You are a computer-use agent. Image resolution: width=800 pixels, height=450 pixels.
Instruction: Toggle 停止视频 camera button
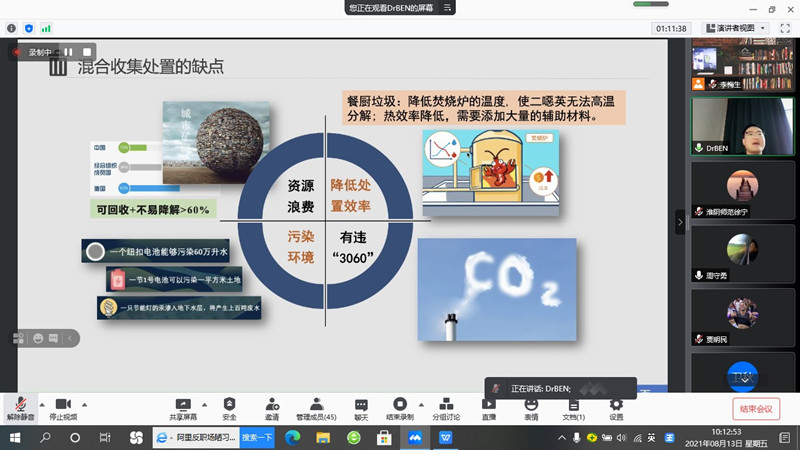[63, 403]
